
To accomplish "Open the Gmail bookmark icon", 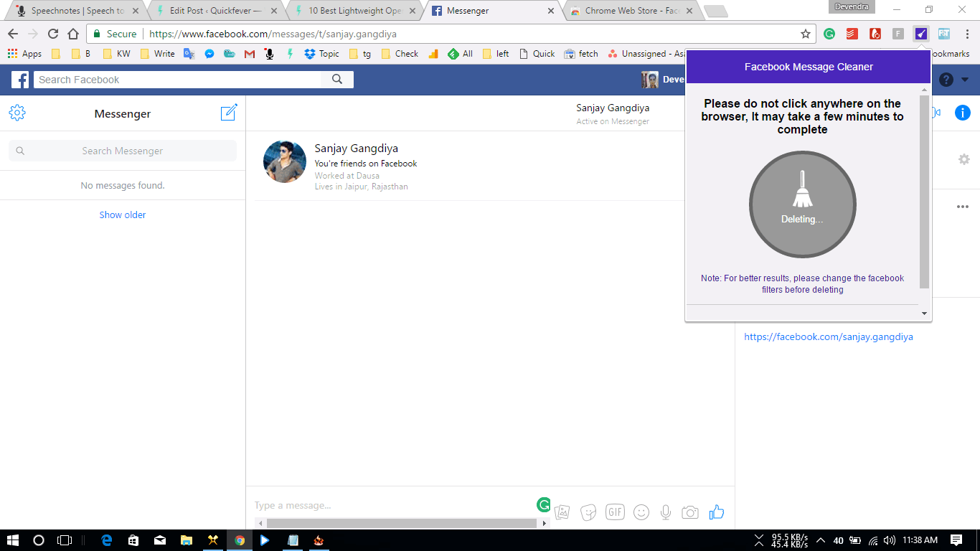I will [250, 54].
